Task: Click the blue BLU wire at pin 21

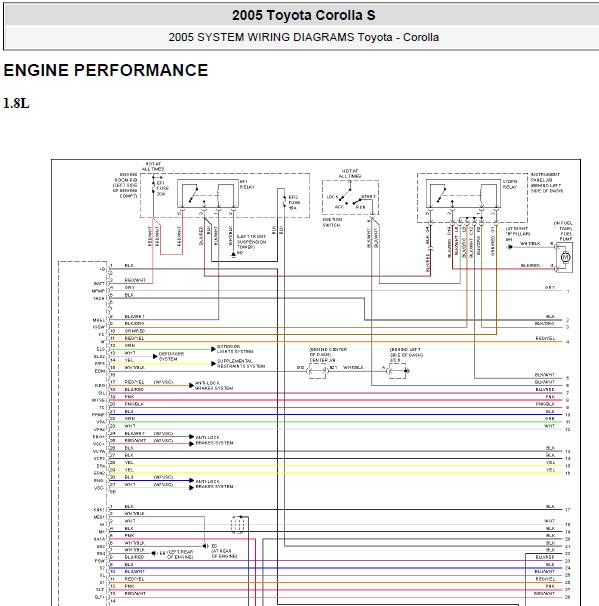Action: tap(336, 415)
